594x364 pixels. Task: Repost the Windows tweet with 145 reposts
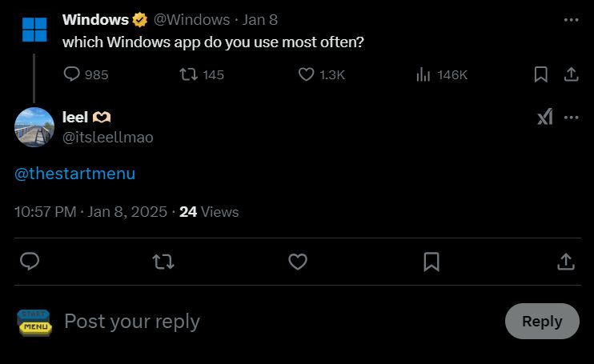[190, 74]
